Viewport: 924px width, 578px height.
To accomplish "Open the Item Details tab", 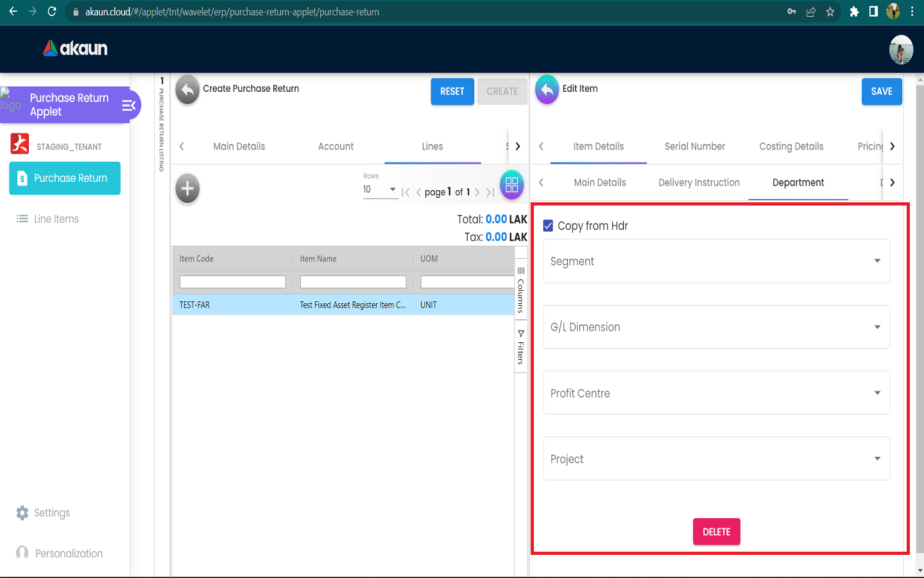I will (599, 146).
